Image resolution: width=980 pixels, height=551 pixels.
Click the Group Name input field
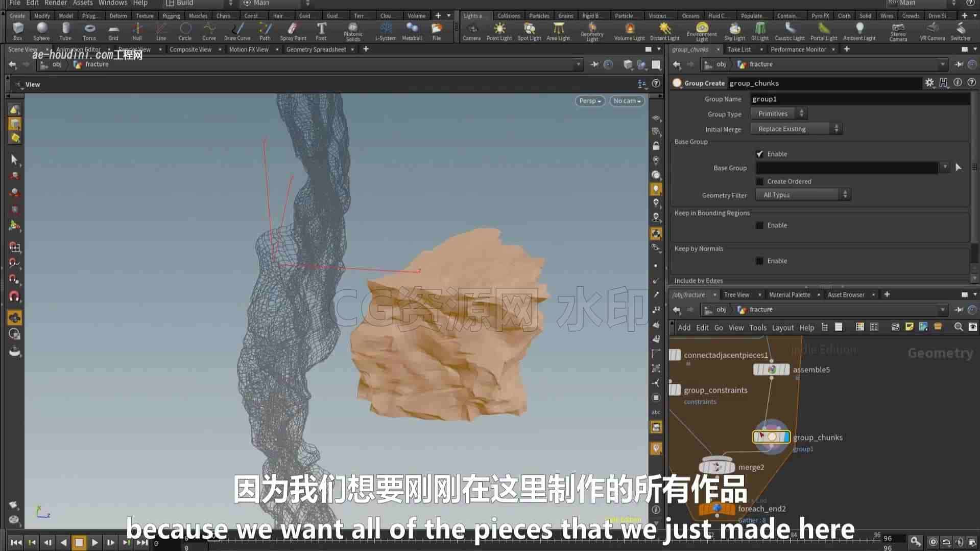click(860, 99)
